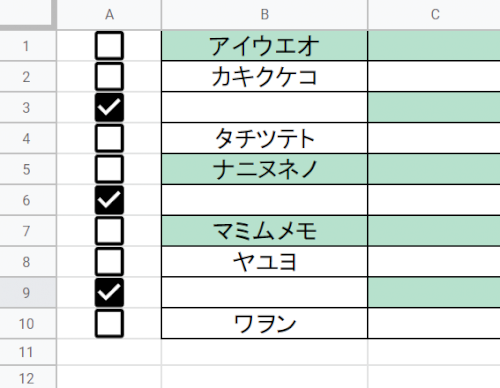
Task: Select cell containing マミムメモ
Action: pos(265,231)
